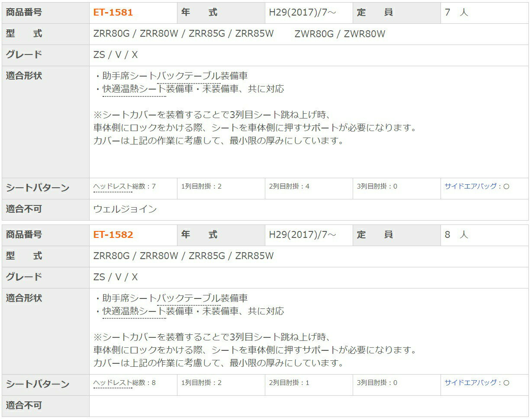Click the シートパターン header in the ET-1581 table

38,188
